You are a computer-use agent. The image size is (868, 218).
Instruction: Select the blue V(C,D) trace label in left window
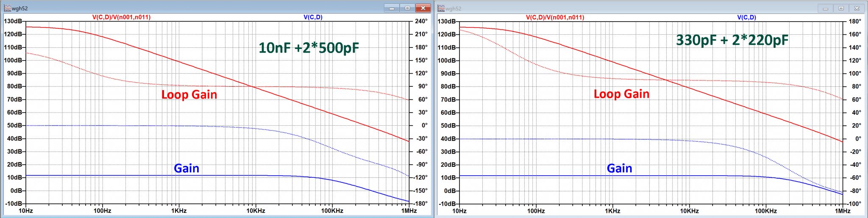pos(313,17)
